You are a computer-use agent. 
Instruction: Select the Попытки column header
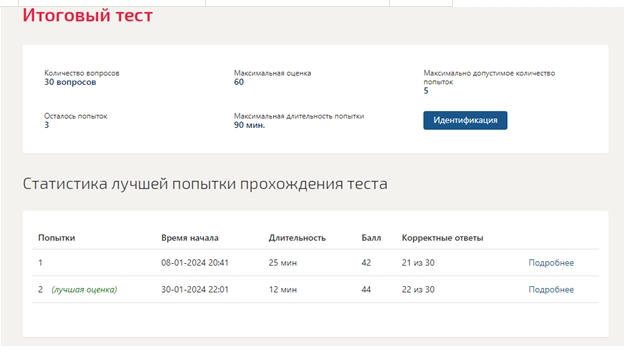[56, 238]
